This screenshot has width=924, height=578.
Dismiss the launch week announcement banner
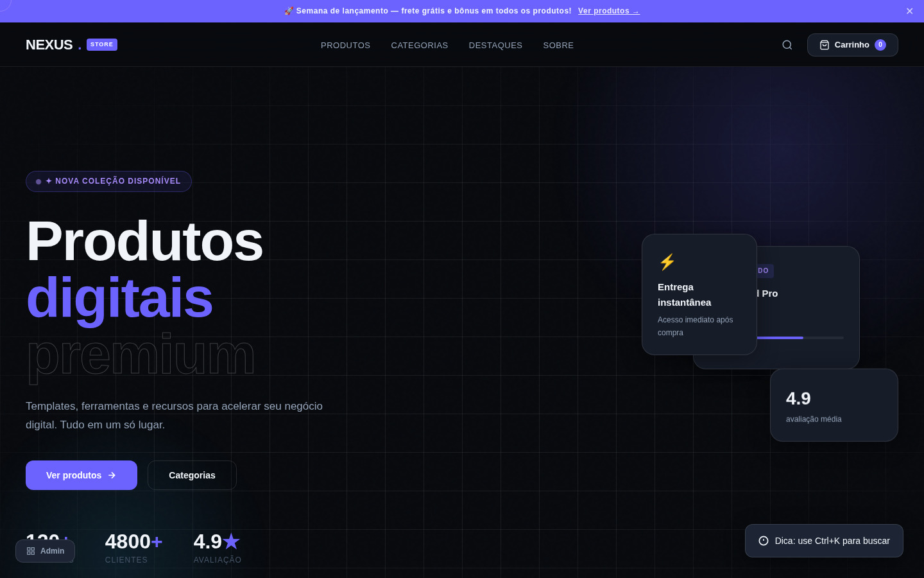909,11
